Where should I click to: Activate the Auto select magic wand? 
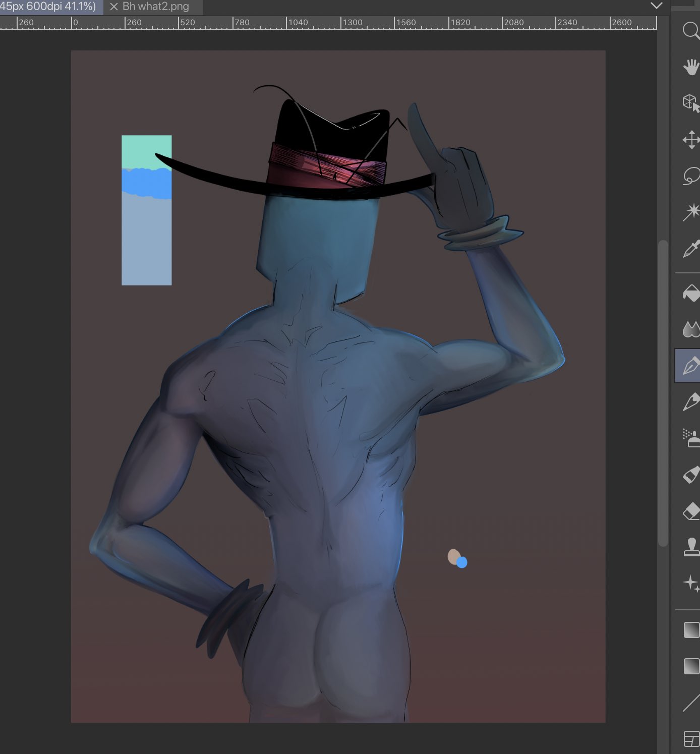pyautogui.click(x=690, y=212)
